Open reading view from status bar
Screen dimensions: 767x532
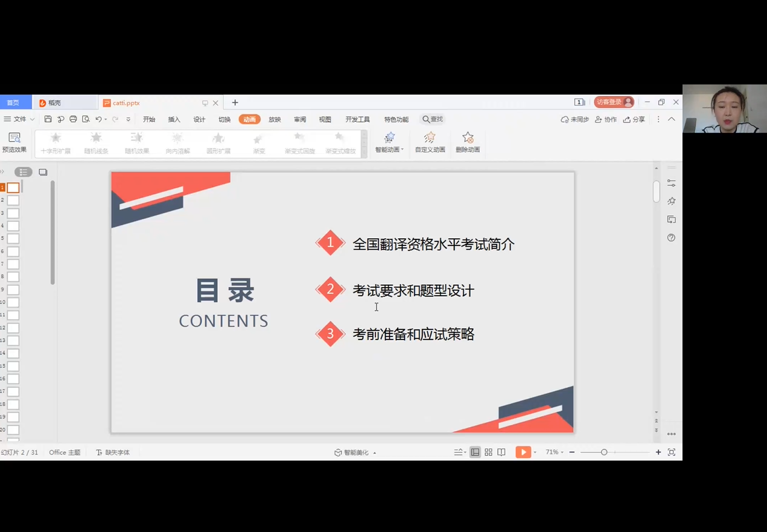(x=501, y=452)
